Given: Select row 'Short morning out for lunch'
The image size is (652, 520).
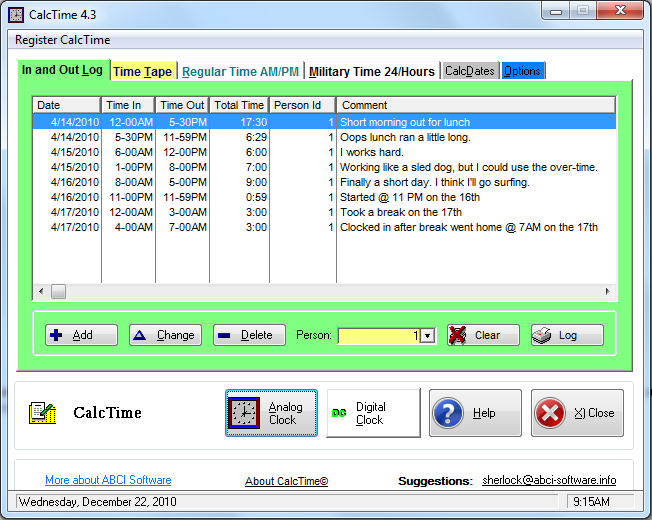Looking at the screenshot, I should click(324, 122).
